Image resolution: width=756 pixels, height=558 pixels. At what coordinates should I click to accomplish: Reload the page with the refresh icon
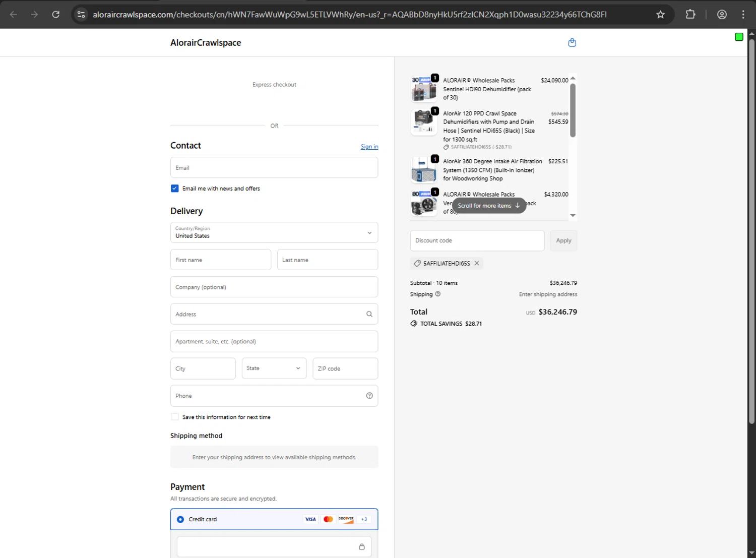point(56,14)
